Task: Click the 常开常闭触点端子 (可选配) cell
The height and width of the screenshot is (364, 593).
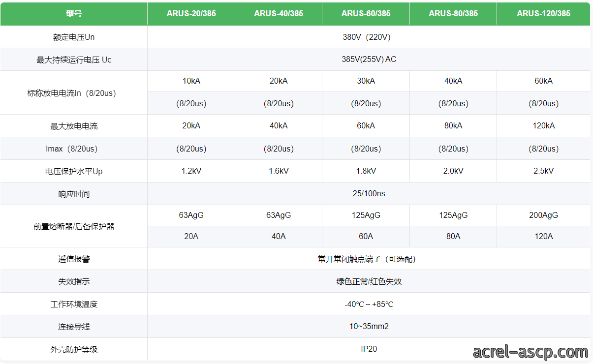Action: pos(369,259)
